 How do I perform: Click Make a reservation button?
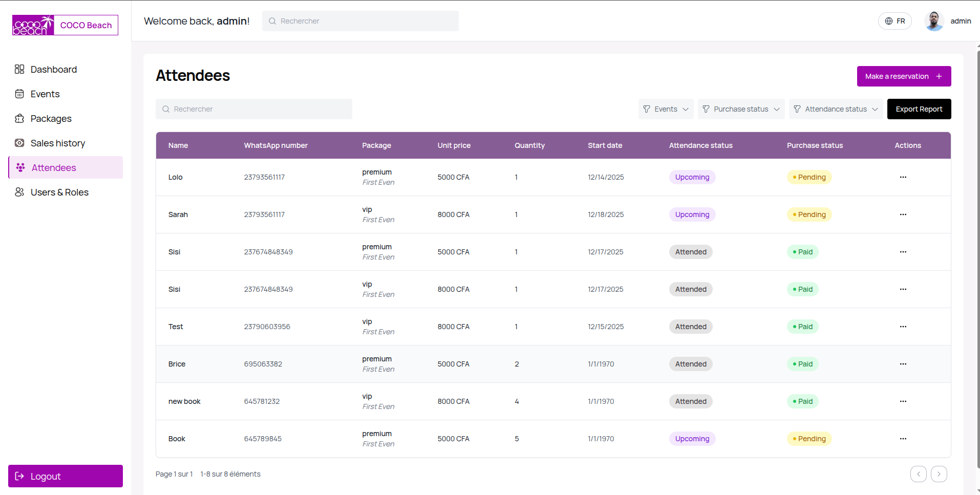(x=904, y=76)
